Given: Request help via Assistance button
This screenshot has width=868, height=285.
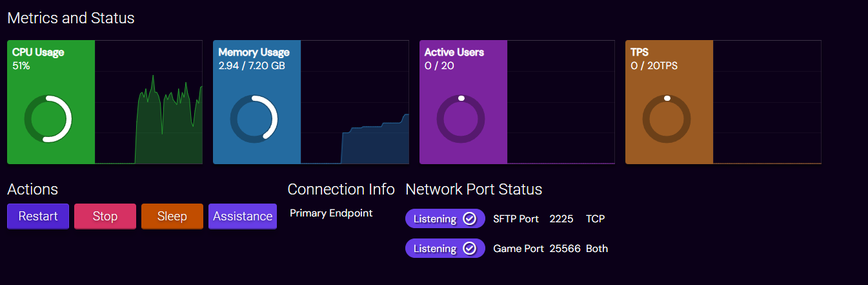Looking at the screenshot, I should coord(243,216).
